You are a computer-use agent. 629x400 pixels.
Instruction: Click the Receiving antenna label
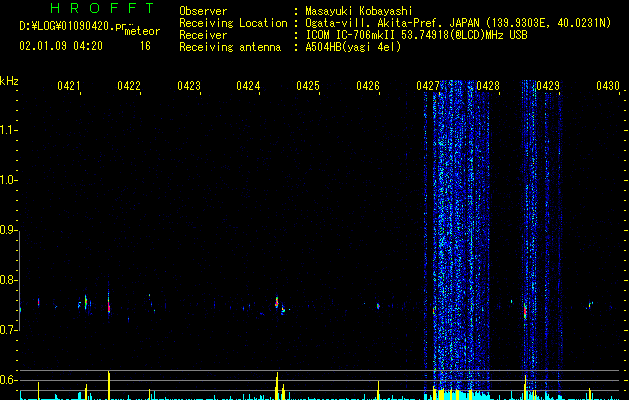230,47
